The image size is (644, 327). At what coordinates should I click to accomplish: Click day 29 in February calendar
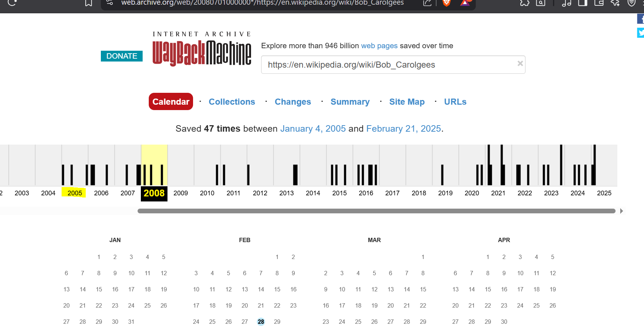(x=277, y=322)
